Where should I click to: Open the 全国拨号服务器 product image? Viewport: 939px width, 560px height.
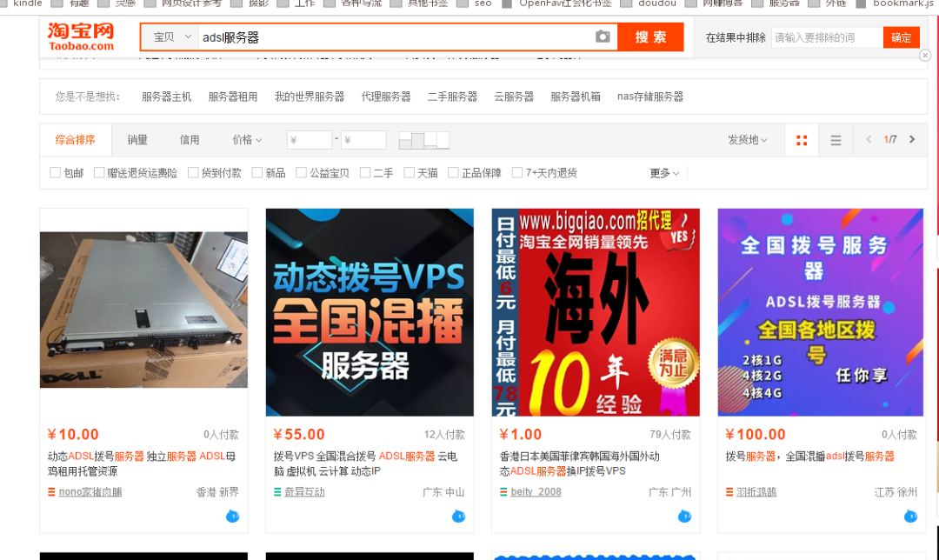(x=821, y=312)
